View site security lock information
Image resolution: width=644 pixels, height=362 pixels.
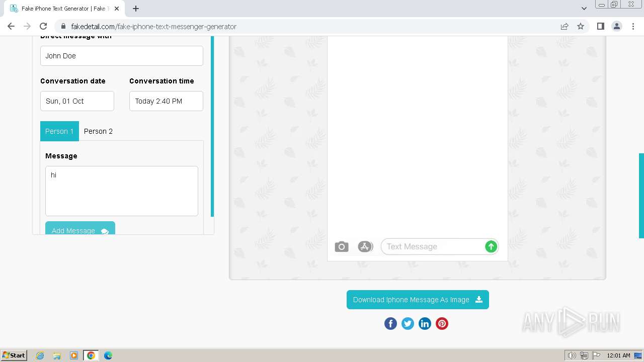point(63,26)
